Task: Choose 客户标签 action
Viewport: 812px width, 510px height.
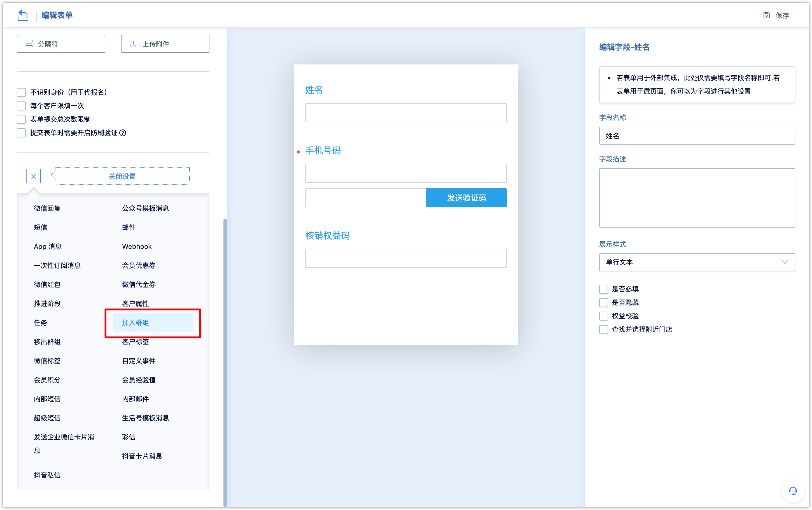Action: [x=136, y=342]
